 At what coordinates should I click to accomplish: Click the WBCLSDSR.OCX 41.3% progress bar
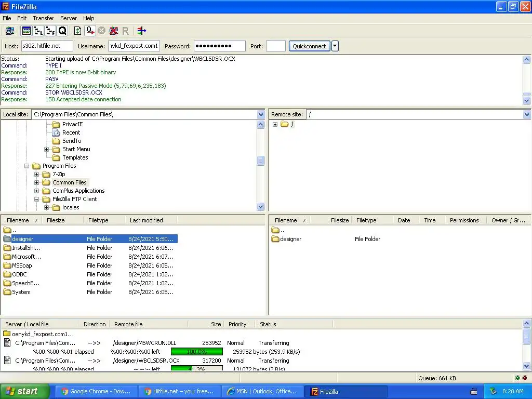pyautogui.click(x=197, y=368)
